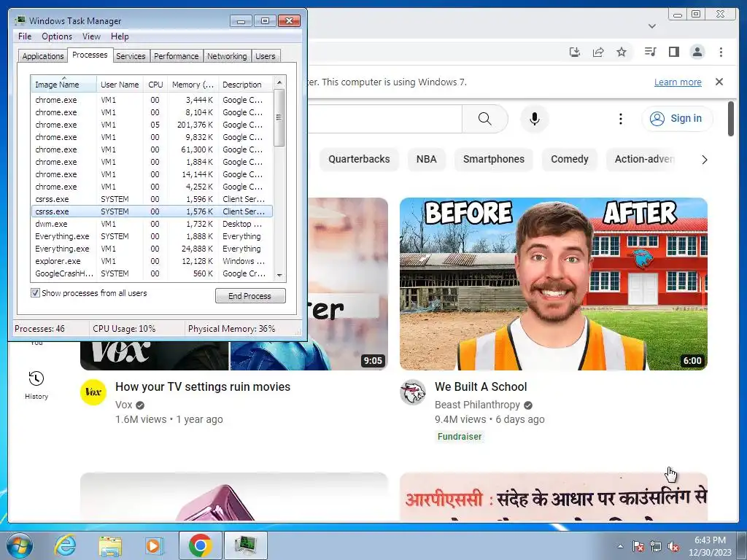Start voice search with microphone icon
This screenshot has width=747, height=560.
pos(535,119)
